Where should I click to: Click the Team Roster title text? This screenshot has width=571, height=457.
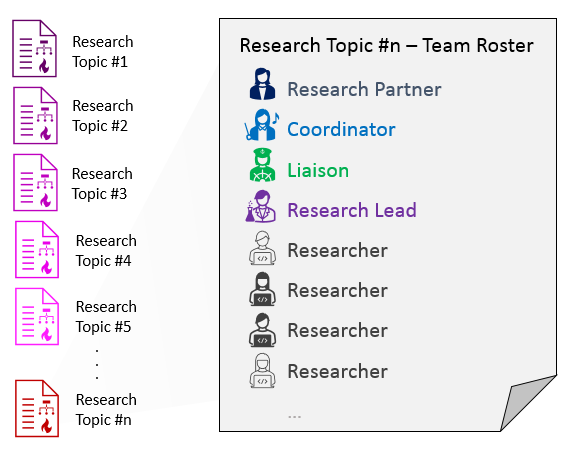(386, 46)
